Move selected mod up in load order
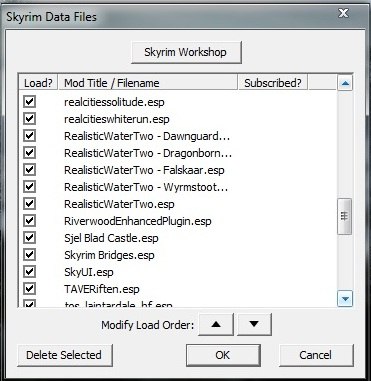The image size is (371, 381). tap(216, 324)
